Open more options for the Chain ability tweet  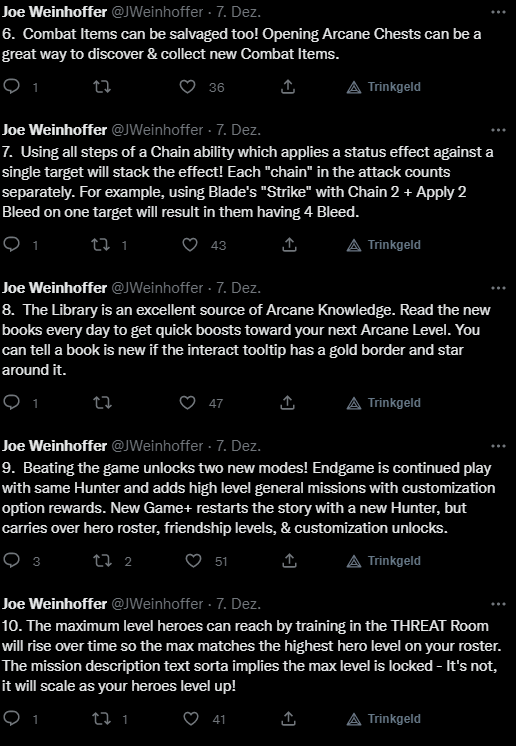[498, 130]
